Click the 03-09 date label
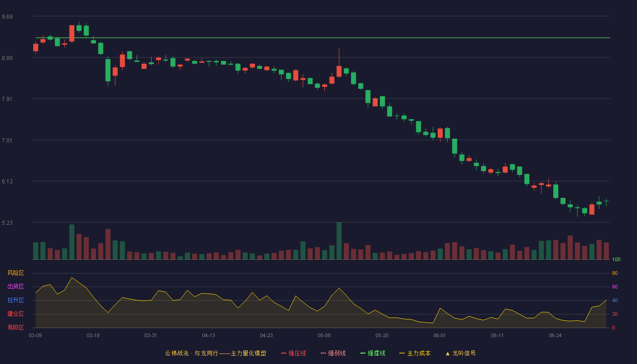637x364 pixels. 35,335
